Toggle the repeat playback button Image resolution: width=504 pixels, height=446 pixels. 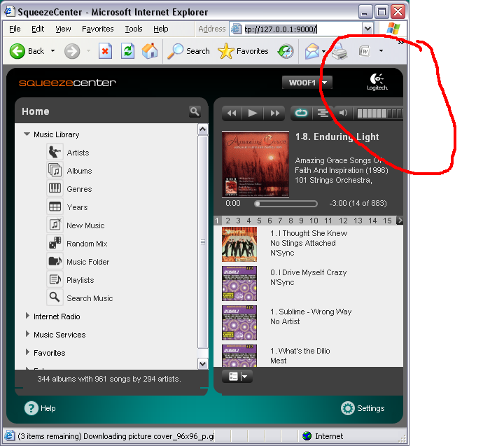click(302, 113)
